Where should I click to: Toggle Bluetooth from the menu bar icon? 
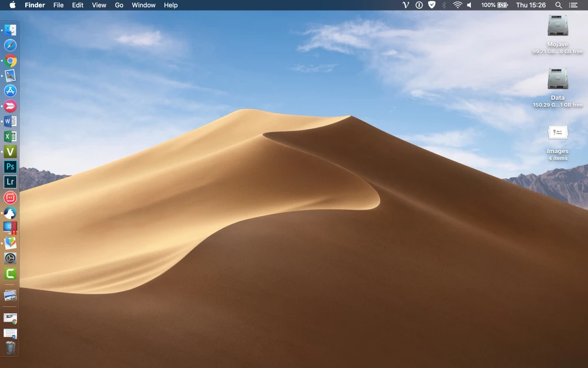444,5
